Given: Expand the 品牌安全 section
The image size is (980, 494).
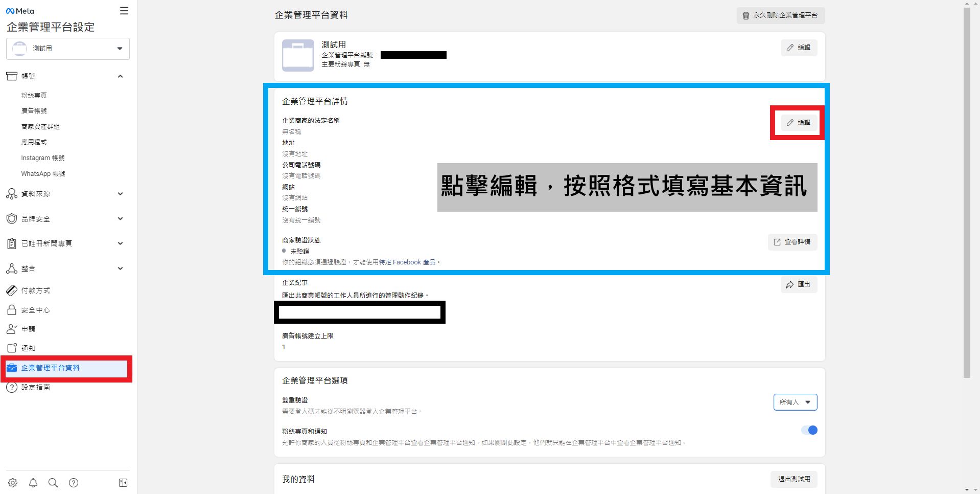Looking at the screenshot, I should tap(121, 219).
